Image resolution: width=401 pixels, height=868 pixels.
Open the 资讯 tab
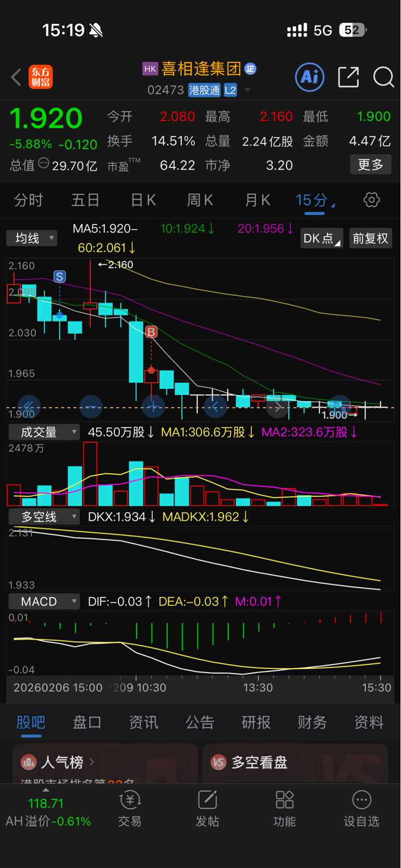(x=143, y=723)
